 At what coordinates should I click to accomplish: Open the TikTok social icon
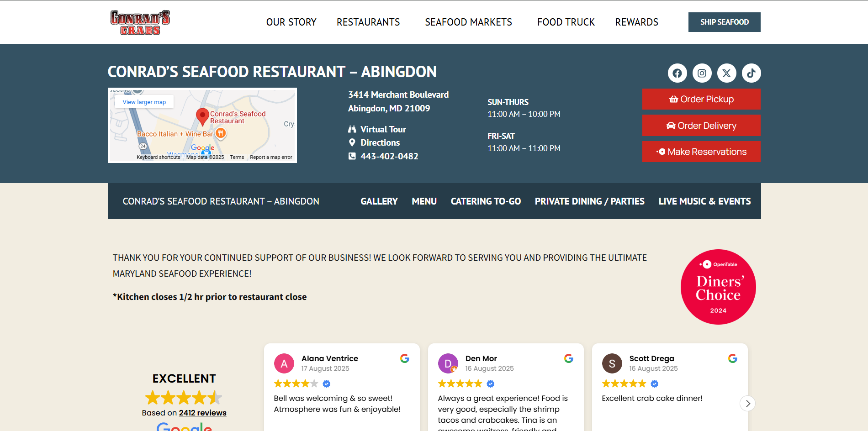[751, 73]
